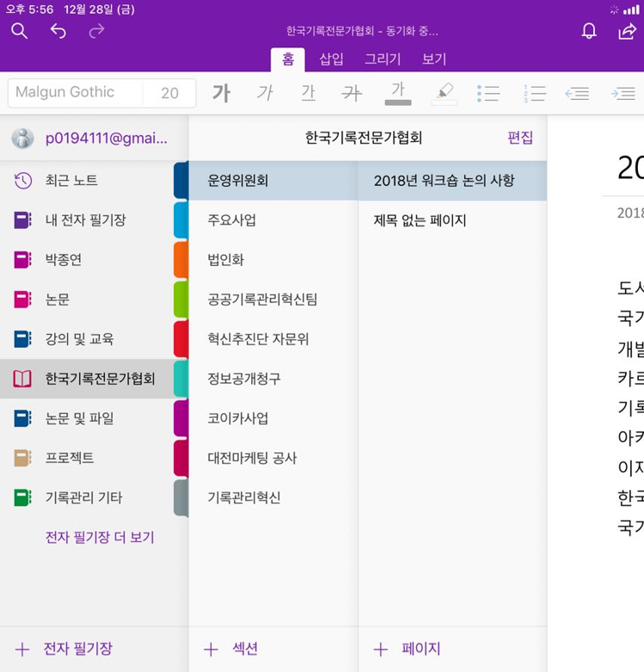Select the 운영위원회 section
The width and height of the screenshot is (644, 672).
pyautogui.click(x=273, y=181)
